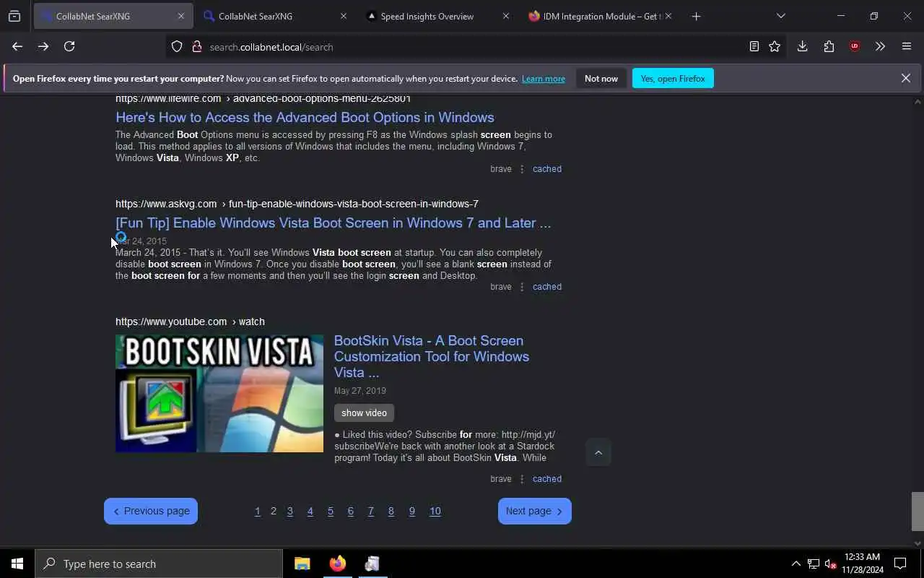Go to results page 9

click(412, 511)
